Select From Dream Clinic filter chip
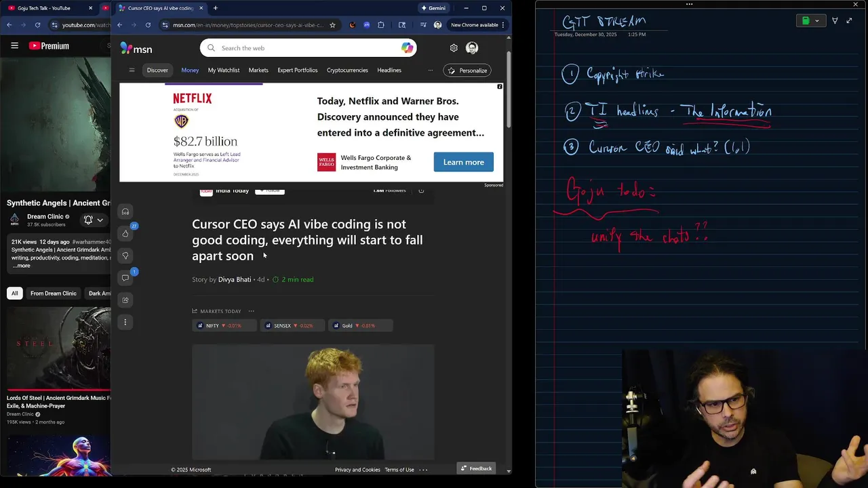Viewport: 868px width, 488px height. click(54, 293)
